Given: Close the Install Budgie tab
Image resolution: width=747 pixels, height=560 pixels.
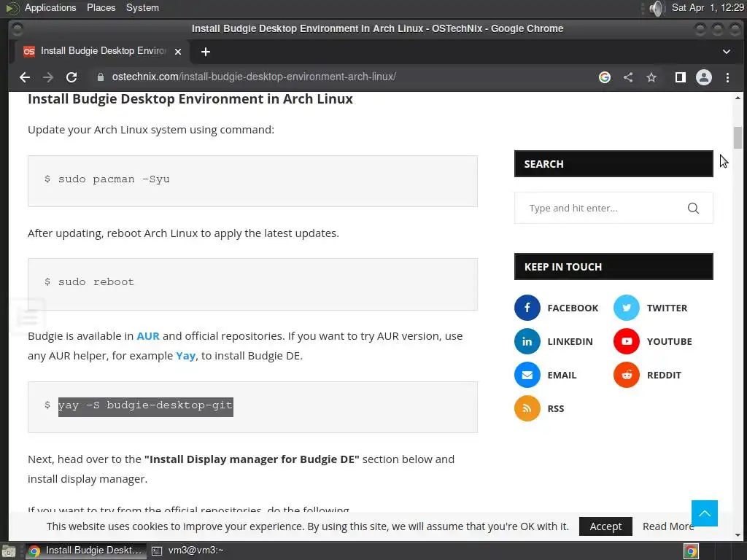Looking at the screenshot, I should coord(178,52).
